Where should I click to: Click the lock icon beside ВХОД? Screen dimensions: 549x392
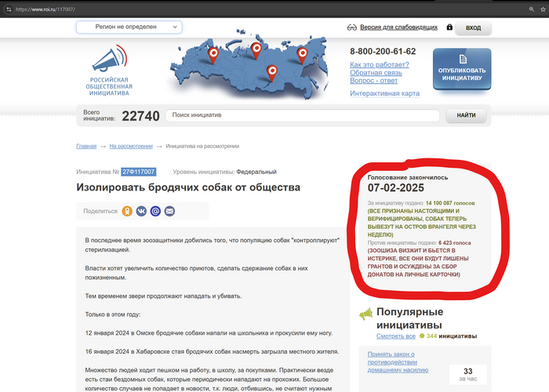pyautogui.click(x=449, y=27)
